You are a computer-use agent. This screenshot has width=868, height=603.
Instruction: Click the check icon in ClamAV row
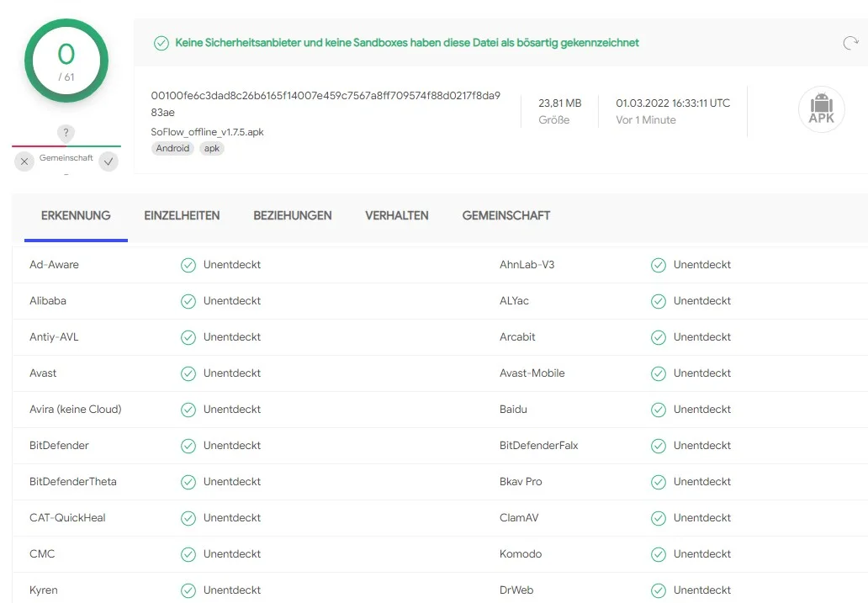[659, 518]
